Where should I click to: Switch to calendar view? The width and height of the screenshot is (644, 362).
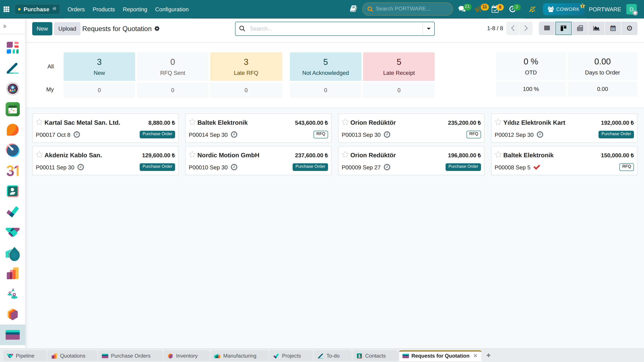[x=613, y=28]
